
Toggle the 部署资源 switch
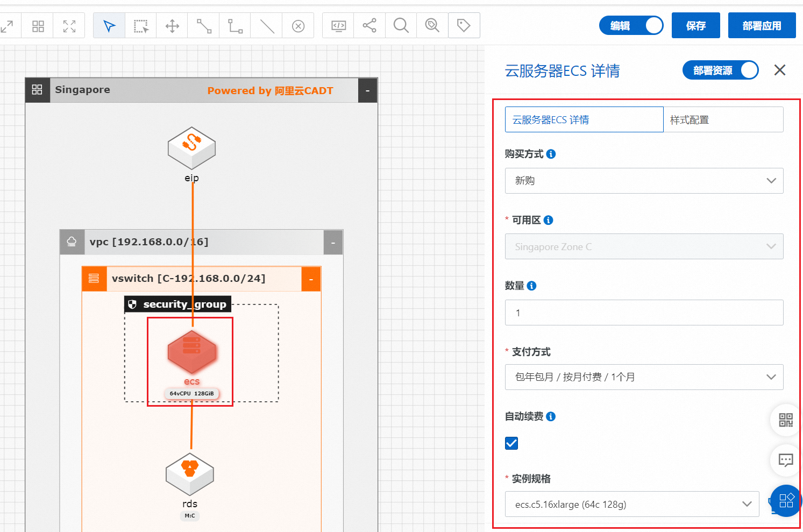click(721, 70)
